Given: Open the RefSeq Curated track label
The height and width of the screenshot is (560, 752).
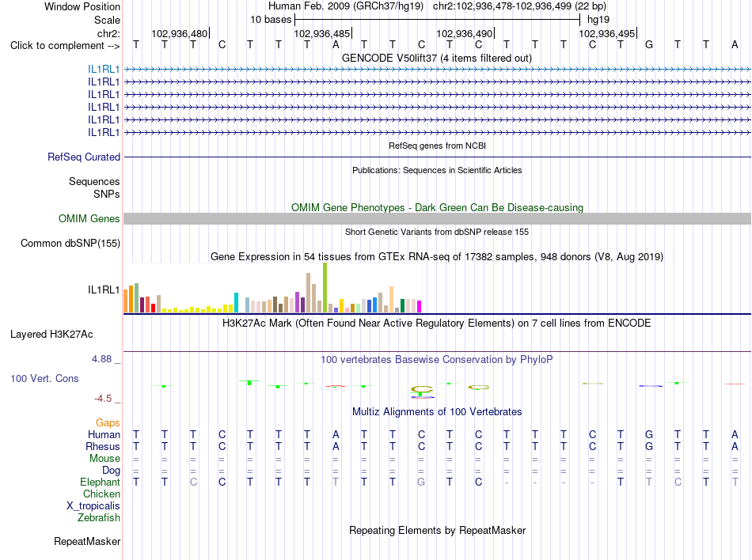Looking at the screenshot, I should point(84,157).
